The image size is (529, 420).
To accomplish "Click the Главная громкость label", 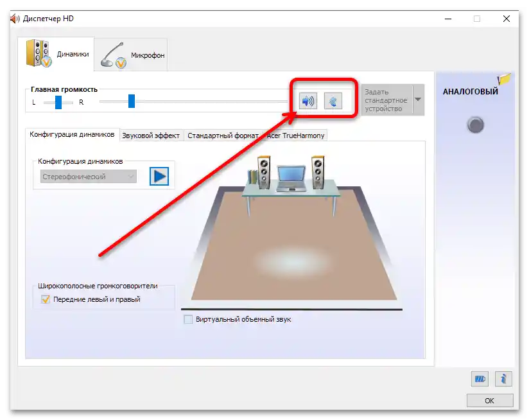I will click(x=64, y=89).
